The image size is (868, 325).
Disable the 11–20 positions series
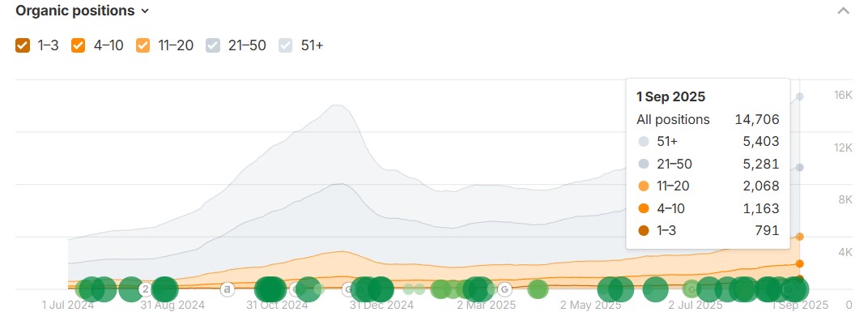pyautogui.click(x=143, y=45)
